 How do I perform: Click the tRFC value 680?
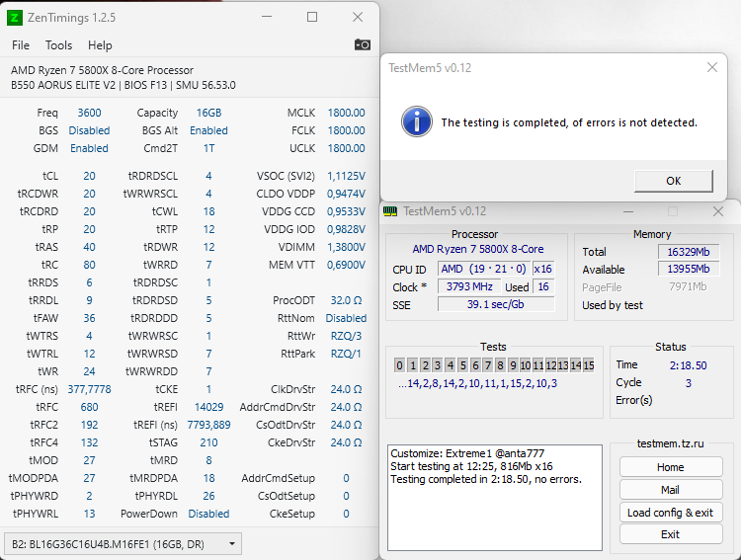89,407
